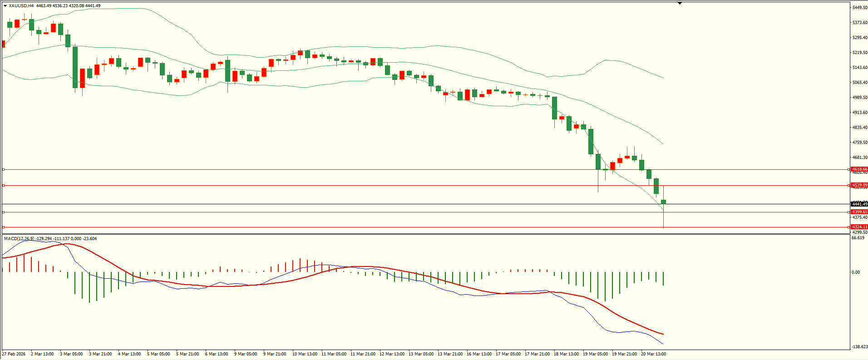868x360 pixels.
Task: Click the 4399.65 red price label
Action: pos(859,212)
